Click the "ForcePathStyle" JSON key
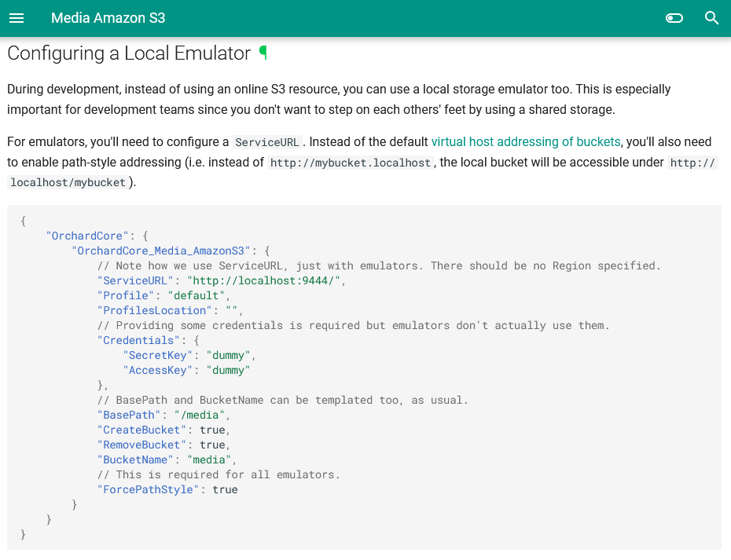 (x=148, y=489)
